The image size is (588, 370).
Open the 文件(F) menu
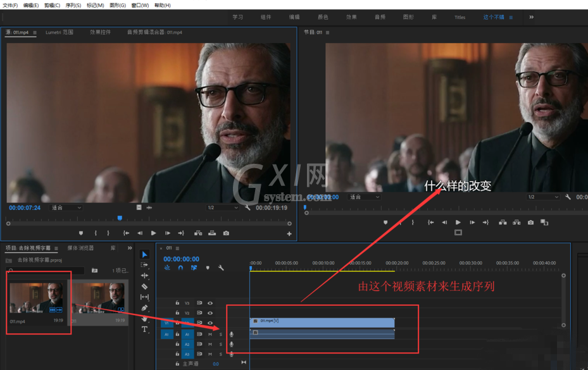tap(10, 5)
